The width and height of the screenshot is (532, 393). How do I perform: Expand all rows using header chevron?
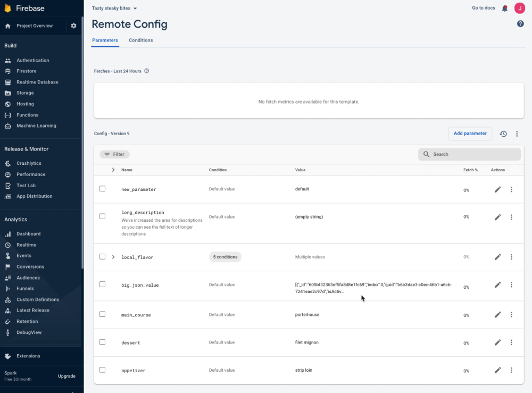[113, 170]
